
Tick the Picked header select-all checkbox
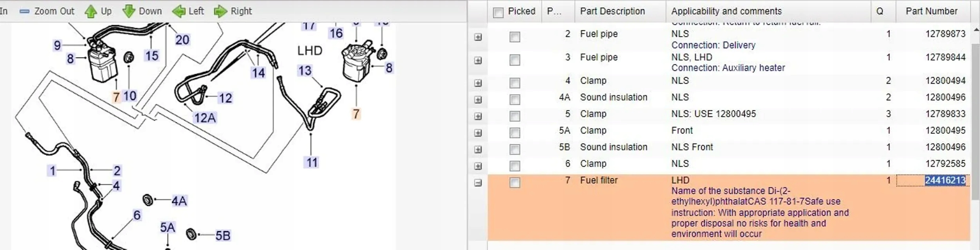pyautogui.click(x=498, y=13)
